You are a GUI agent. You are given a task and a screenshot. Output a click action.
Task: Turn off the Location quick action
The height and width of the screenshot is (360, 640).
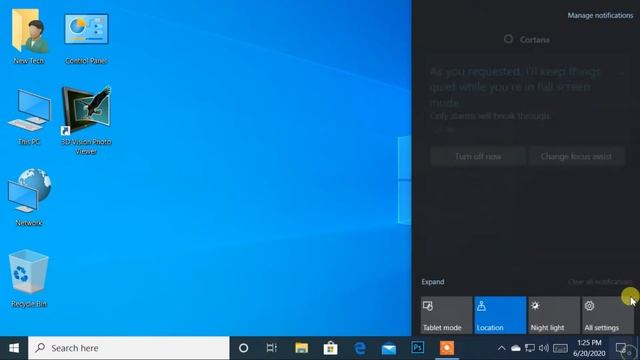pyautogui.click(x=500, y=316)
